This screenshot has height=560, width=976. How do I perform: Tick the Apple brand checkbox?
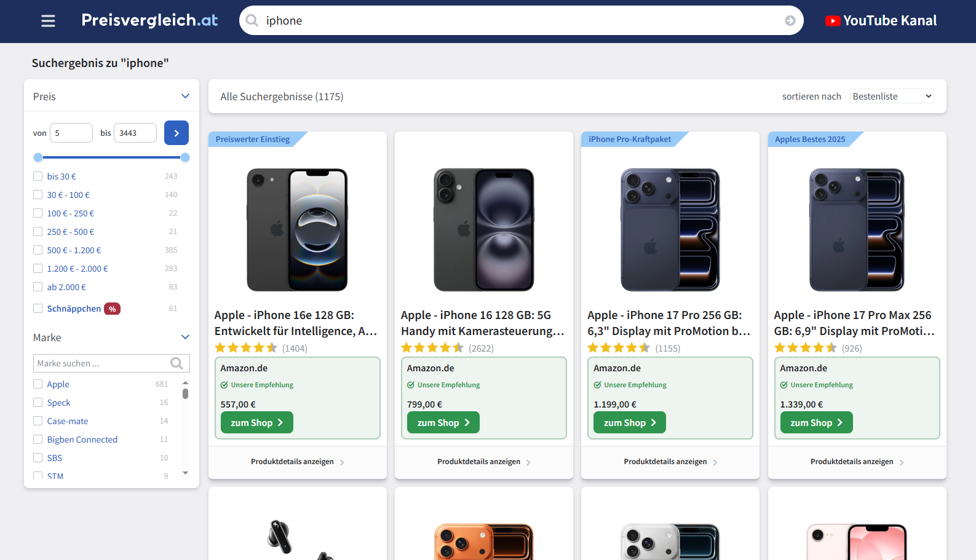point(38,384)
